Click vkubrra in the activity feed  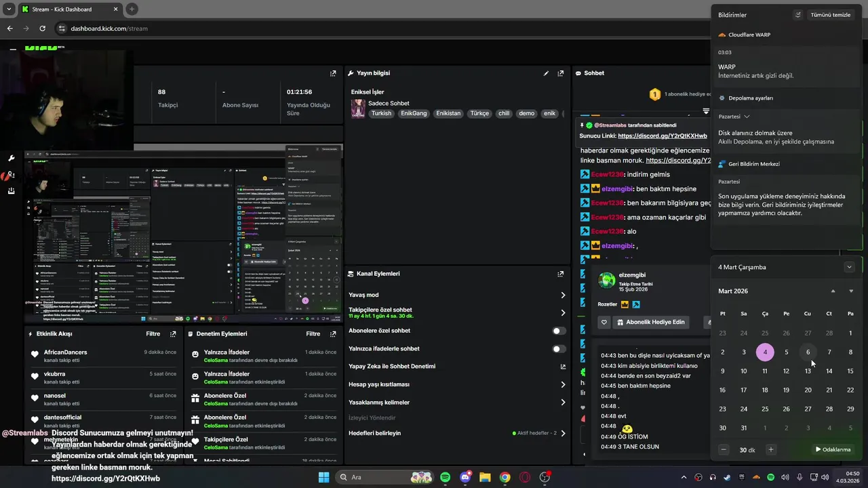coord(55,374)
